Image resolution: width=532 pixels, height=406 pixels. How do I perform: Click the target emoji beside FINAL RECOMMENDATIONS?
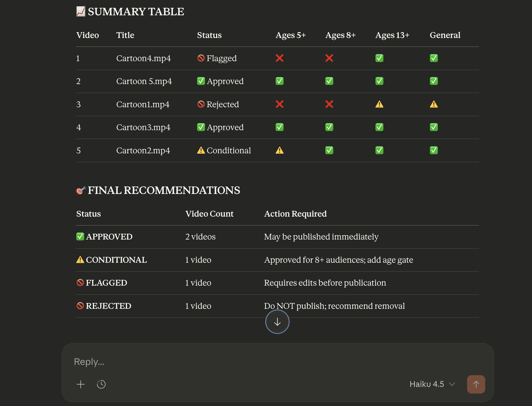pyautogui.click(x=80, y=191)
